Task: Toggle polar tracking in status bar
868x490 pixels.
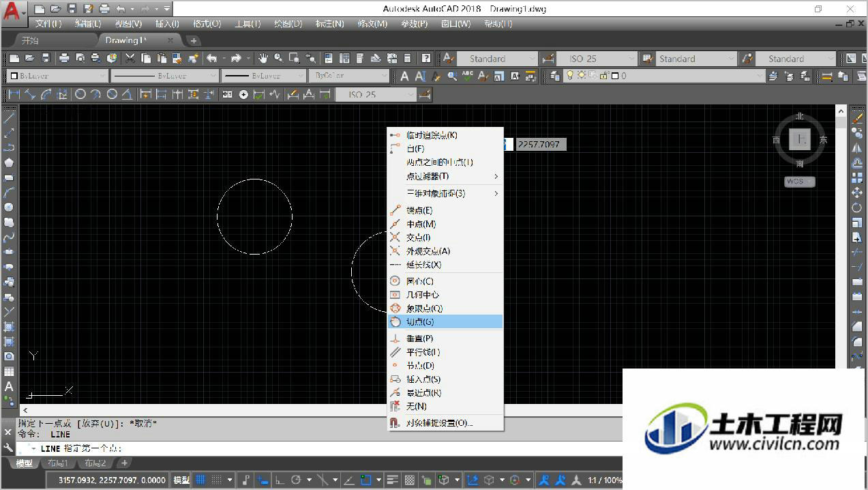Action: click(296, 480)
